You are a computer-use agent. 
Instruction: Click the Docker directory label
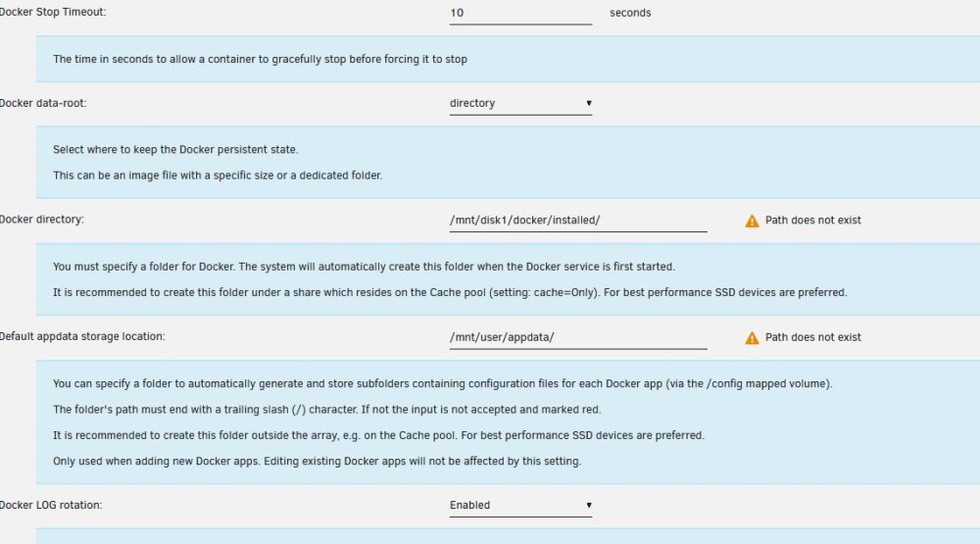[x=42, y=220]
